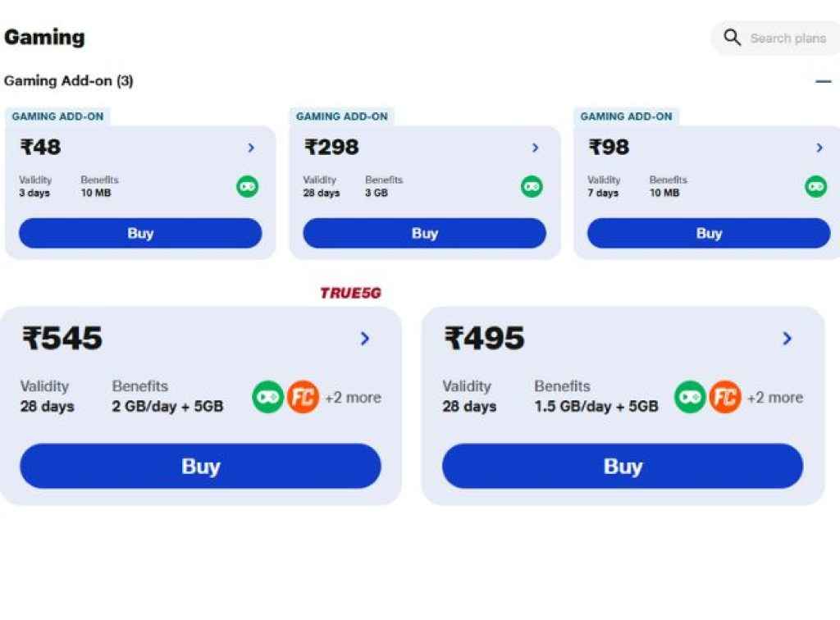Select the gaming controller icon on ₹48 plan
840x620 pixels.
(x=249, y=186)
